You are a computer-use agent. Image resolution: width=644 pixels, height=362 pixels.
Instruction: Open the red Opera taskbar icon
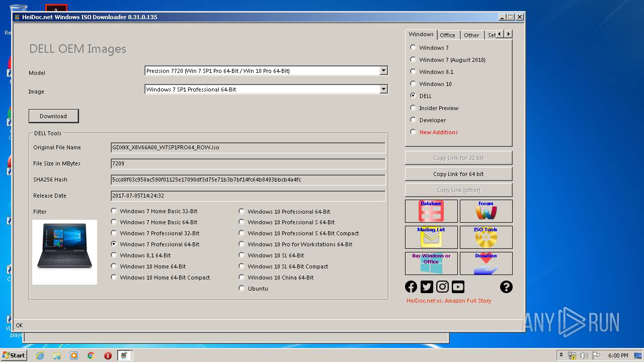point(108,355)
